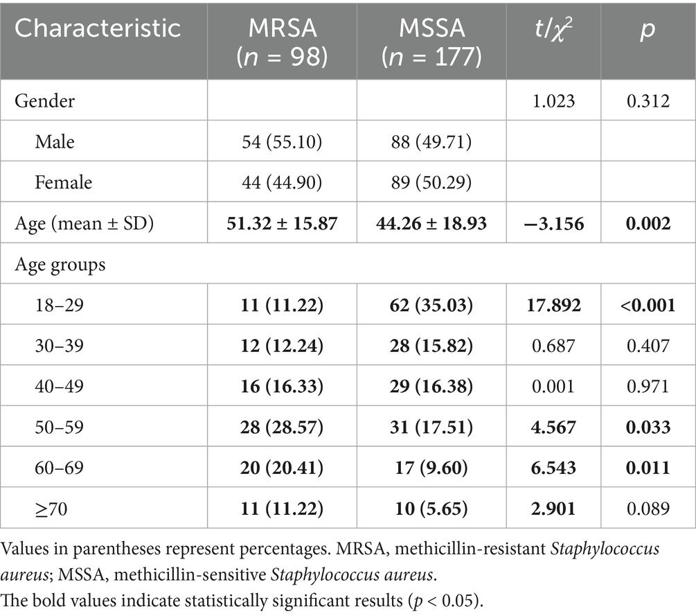This screenshot has height=616, width=696.
Task: Click the t/χ² column header
Action: point(553,28)
